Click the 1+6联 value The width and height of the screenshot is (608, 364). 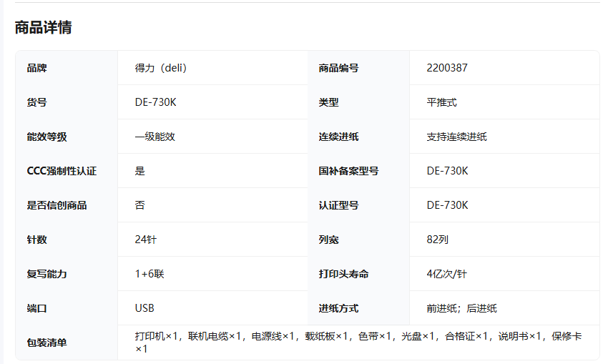149,274
